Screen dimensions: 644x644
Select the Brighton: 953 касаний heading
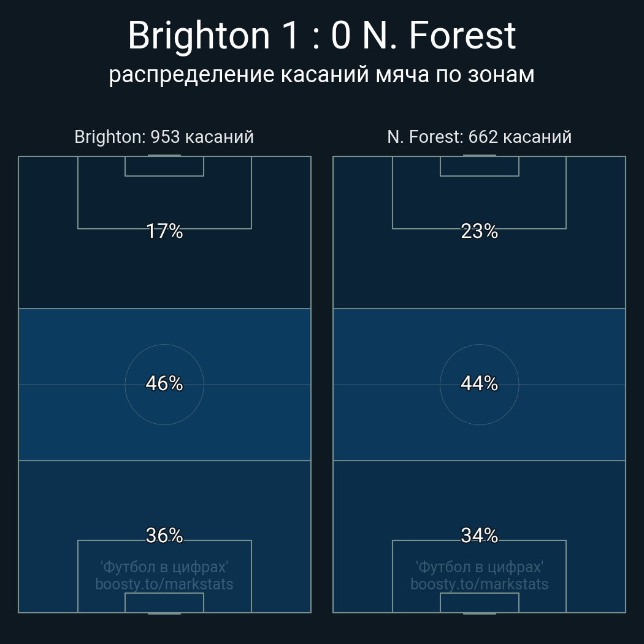[x=164, y=137]
